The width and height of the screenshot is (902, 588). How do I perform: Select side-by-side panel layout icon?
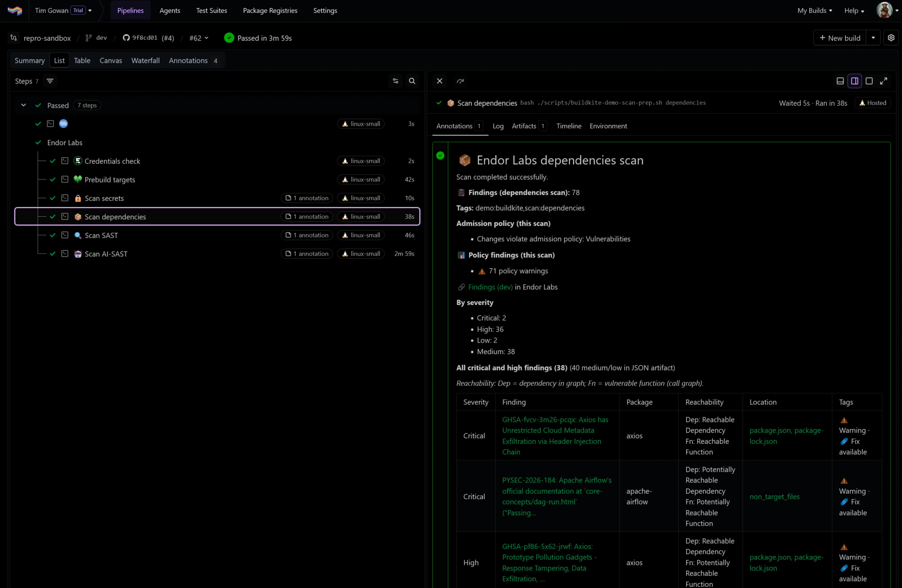[x=855, y=81]
